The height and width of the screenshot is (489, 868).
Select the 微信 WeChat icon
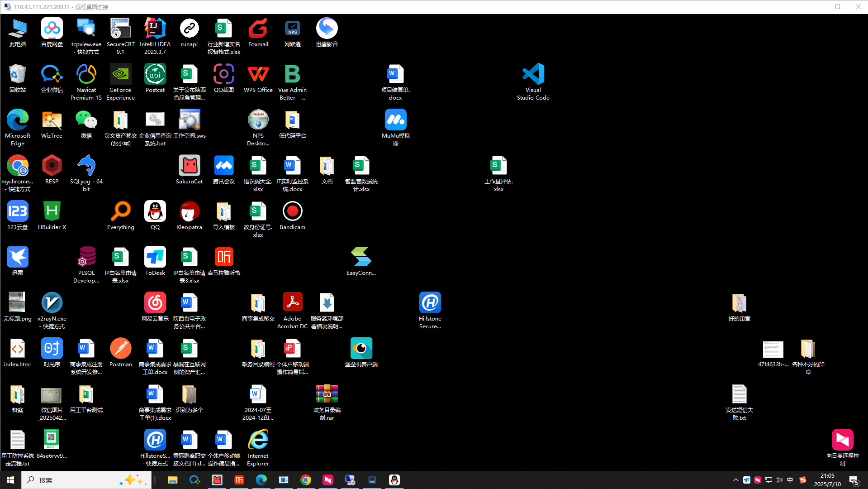[86, 124]
